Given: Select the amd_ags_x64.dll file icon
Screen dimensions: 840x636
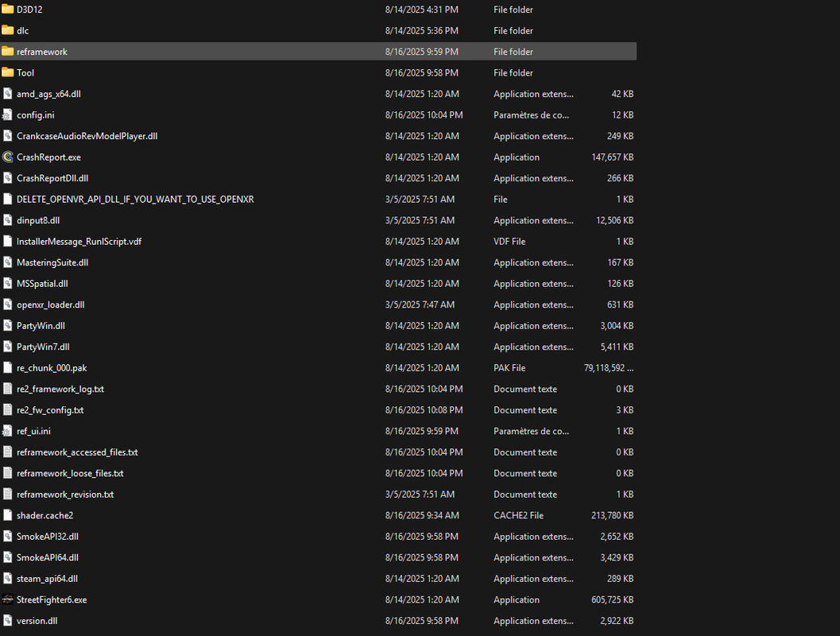Looking at the screenshot, I should pyautogui.click(x=7, y=94).
